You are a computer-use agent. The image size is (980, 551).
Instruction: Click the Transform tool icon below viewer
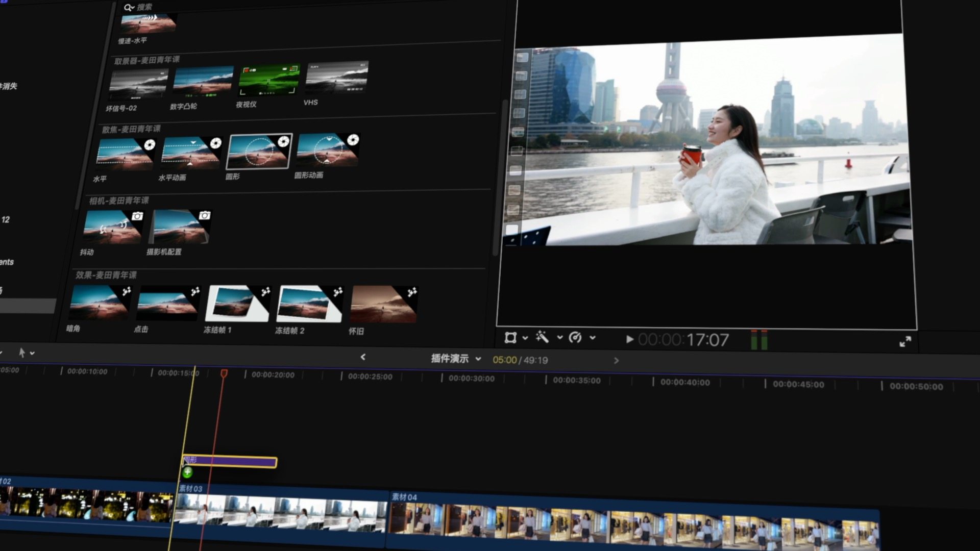coord(510,337)
